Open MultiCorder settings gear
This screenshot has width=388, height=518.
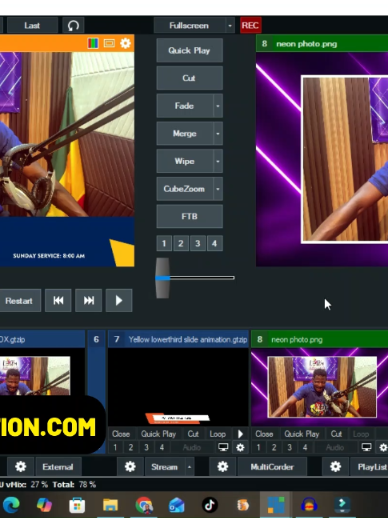pos(223,467)
